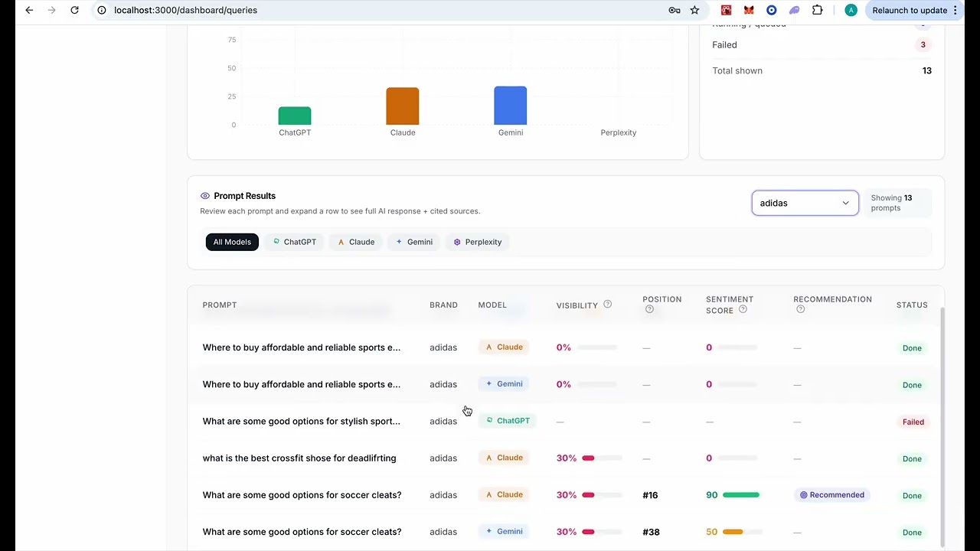This screenshot has height=551, width=980.
Task: Filter results by Claude
Action: pyautogui.click(x=356, y=242)
